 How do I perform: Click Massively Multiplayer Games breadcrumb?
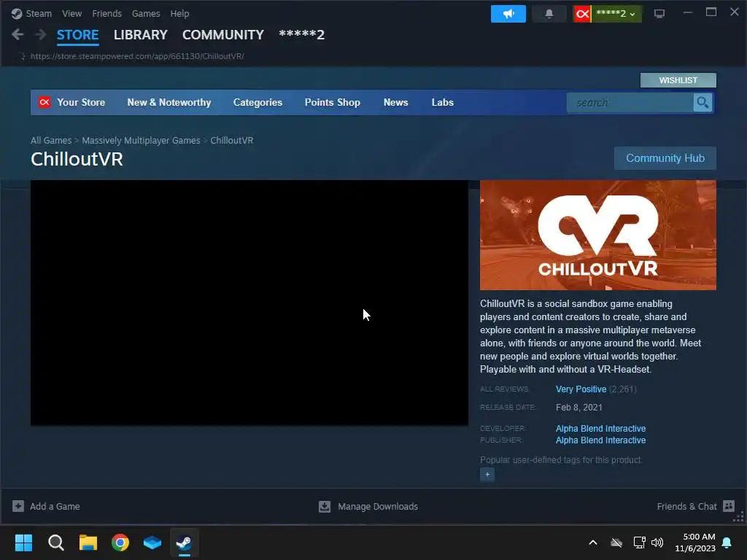141,141
